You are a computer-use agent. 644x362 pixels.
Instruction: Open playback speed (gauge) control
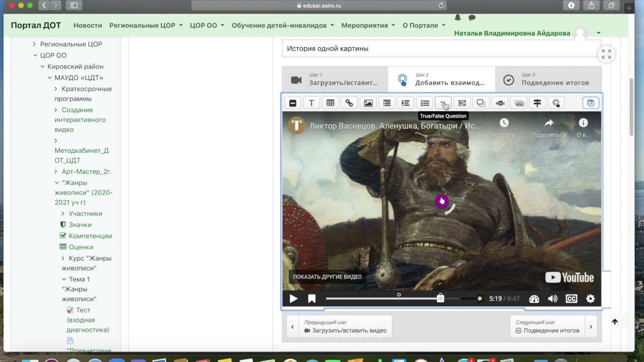pos(534,299)
